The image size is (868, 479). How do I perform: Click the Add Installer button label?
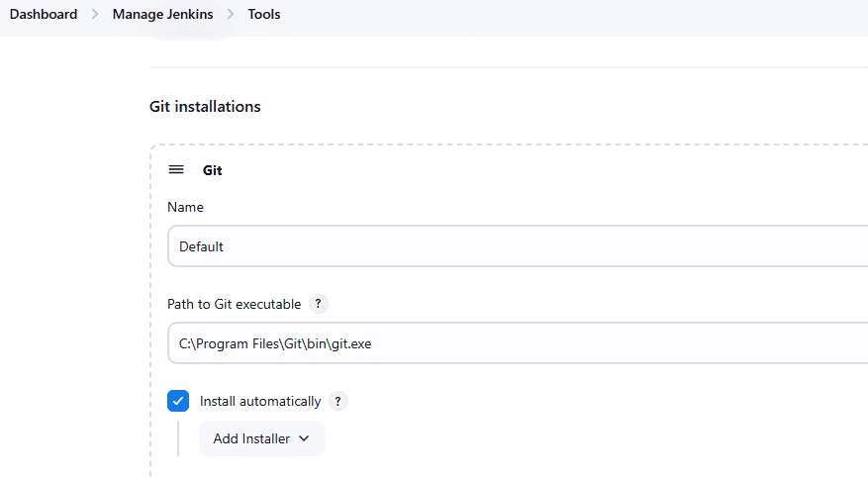251,438
